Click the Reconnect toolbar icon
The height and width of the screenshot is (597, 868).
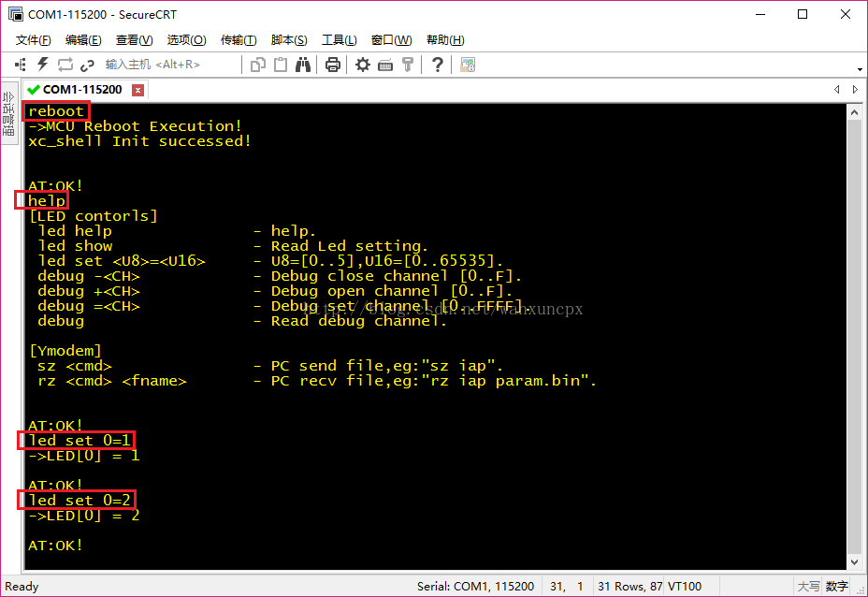click(x=65, y=64)
